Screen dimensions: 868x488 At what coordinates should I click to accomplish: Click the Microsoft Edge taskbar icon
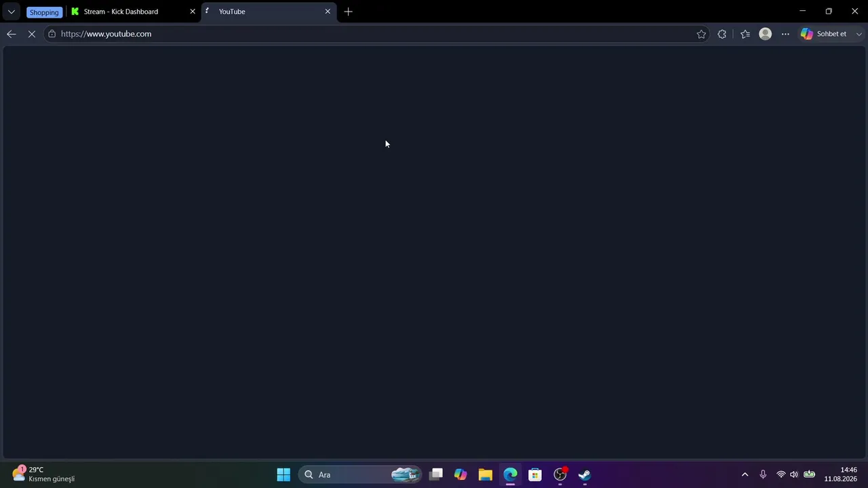pos(510,474)
